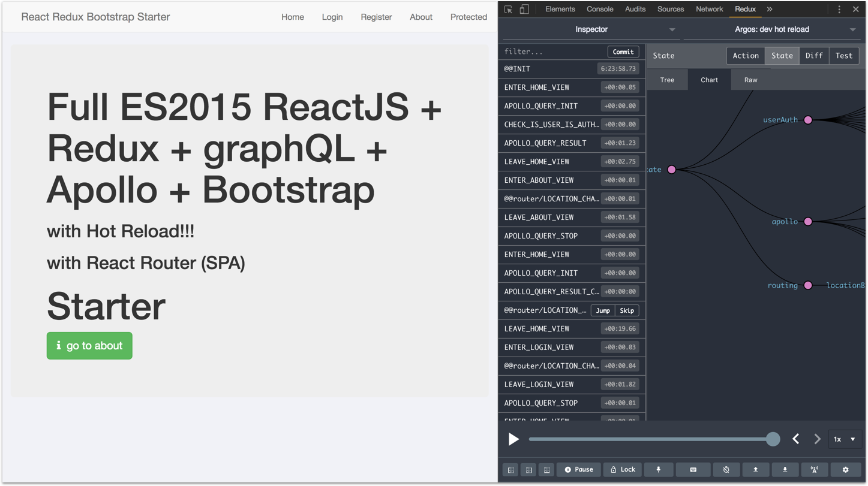Open DevTools three-dot customize menu
The width and height of the screenshot is (868, 486).
tap(839, 10)
